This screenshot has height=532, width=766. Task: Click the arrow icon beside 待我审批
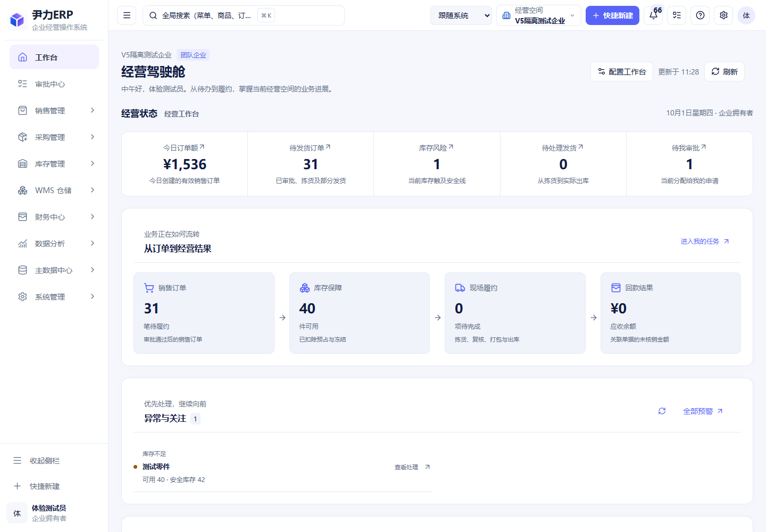(703, 147)
